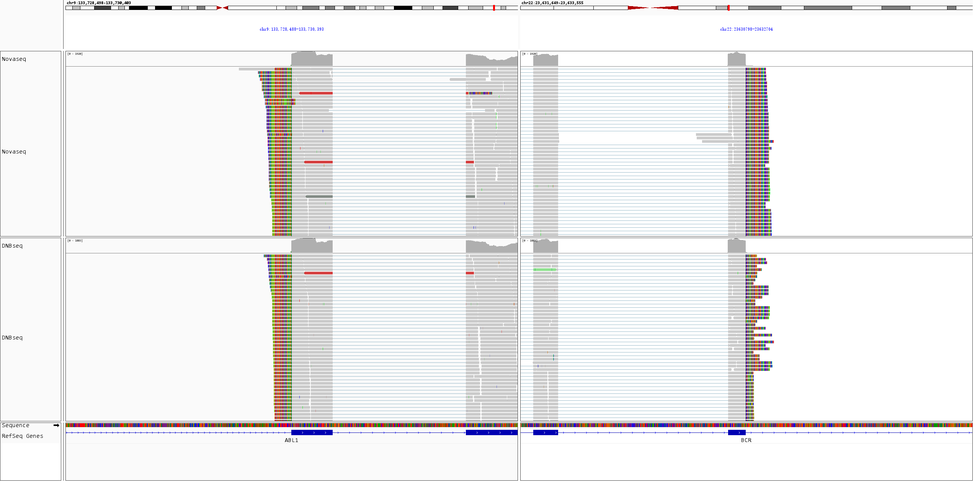980x483 pixels.
Task: Click the chr22:23630798-23632704 locus link
Action: pos(746,29)
